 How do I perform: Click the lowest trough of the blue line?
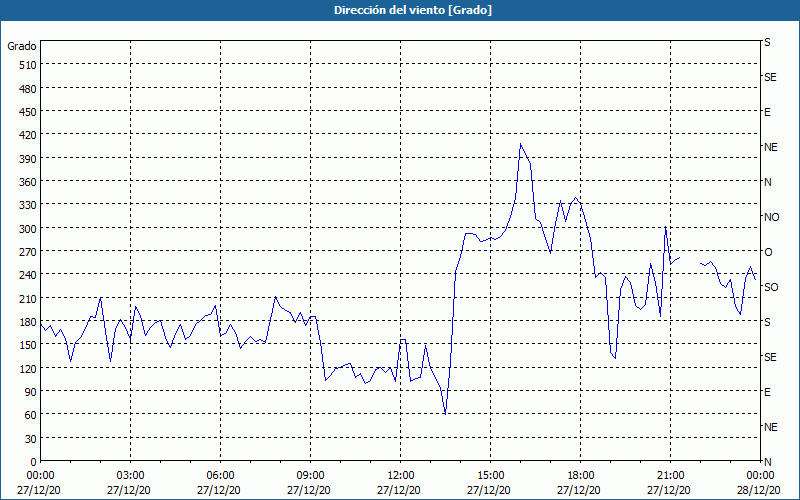tap(445, 414)
